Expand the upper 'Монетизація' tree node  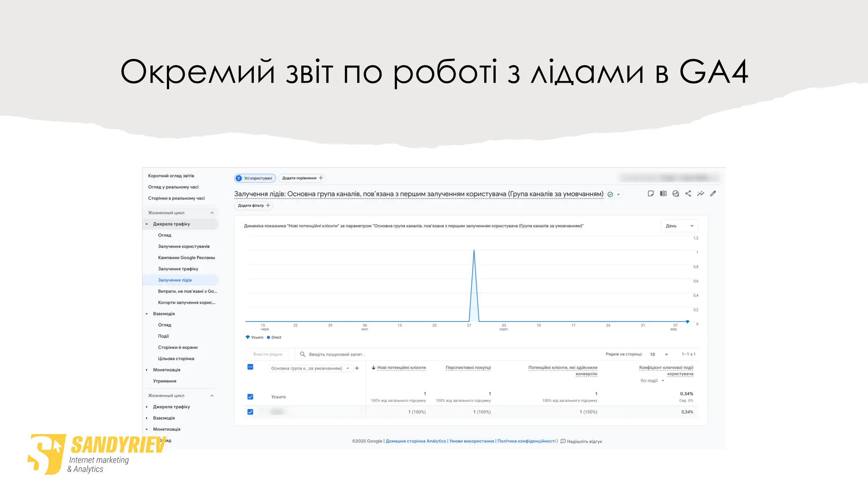coord(147,370)
